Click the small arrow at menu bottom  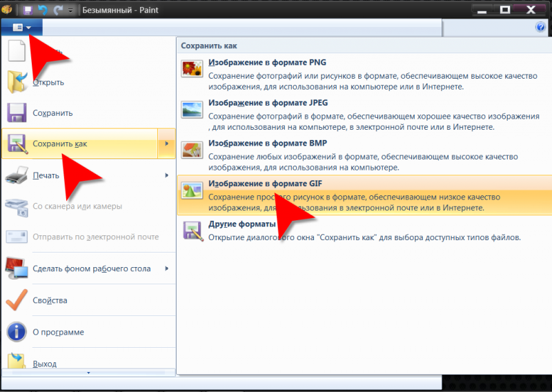tap(88, 373)
